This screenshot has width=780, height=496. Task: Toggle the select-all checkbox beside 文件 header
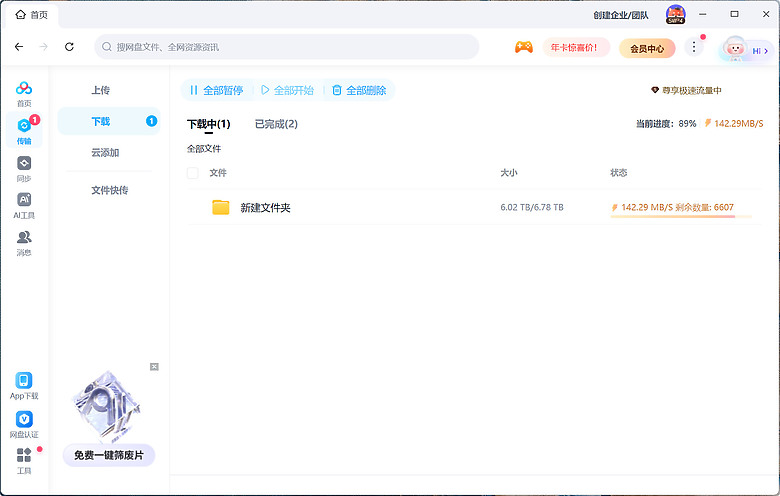(193, 173)
